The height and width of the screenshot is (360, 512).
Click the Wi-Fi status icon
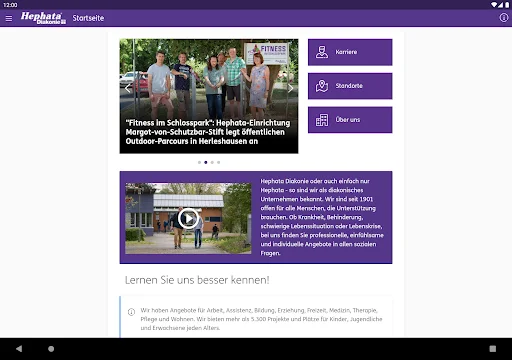[x=494, y=5]
